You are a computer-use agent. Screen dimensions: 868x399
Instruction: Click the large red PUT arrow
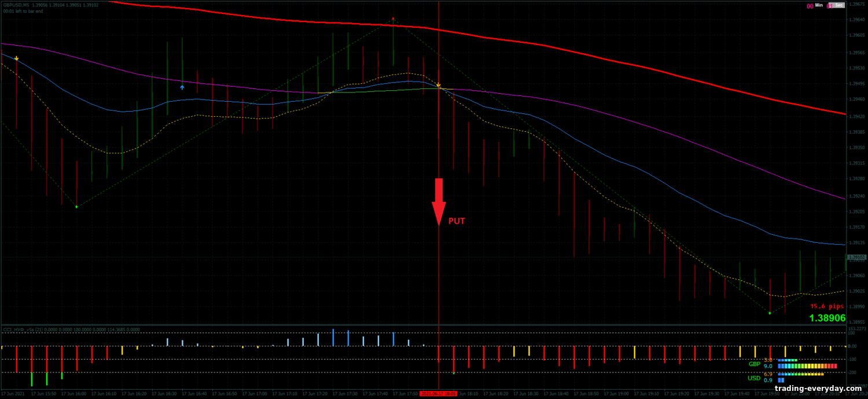point(439,201)
